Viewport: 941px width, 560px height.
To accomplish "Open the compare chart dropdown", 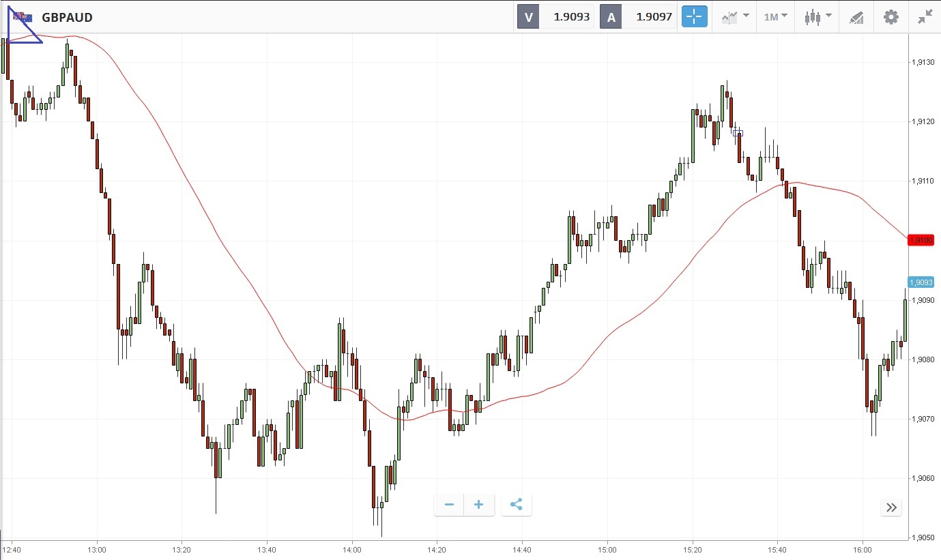I will (735, 17).
